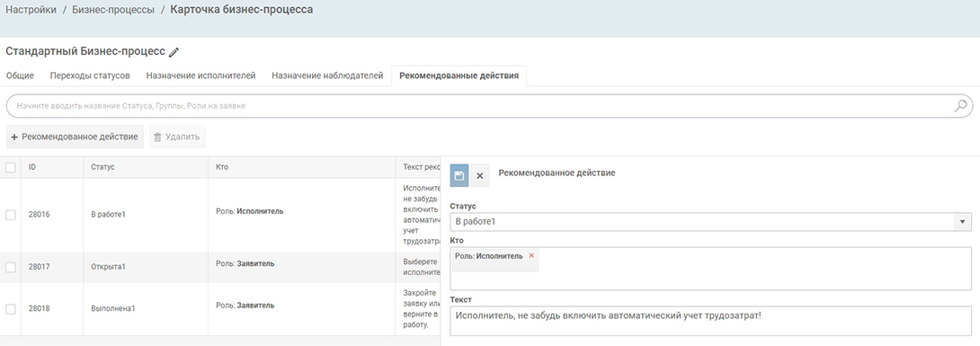
Task: Click the text cell starting with Закройте заявку
Action: pyautogui.click(x=417, y=308)
